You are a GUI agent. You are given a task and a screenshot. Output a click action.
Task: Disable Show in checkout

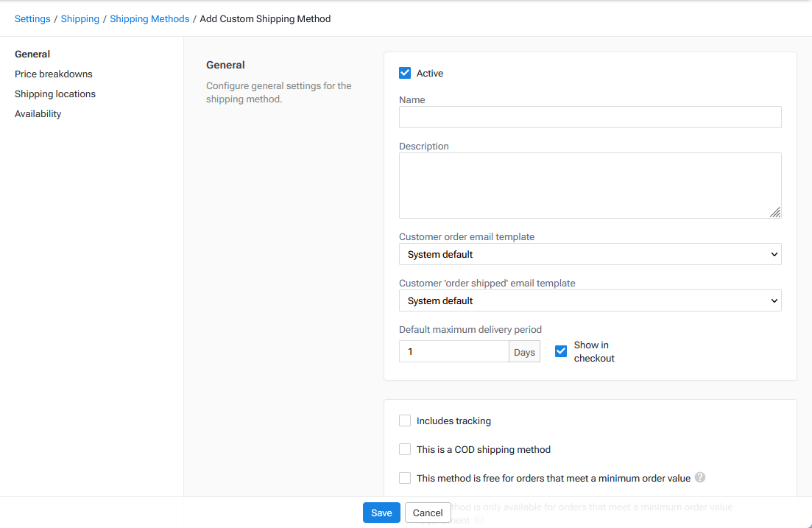tap(560, 351)
